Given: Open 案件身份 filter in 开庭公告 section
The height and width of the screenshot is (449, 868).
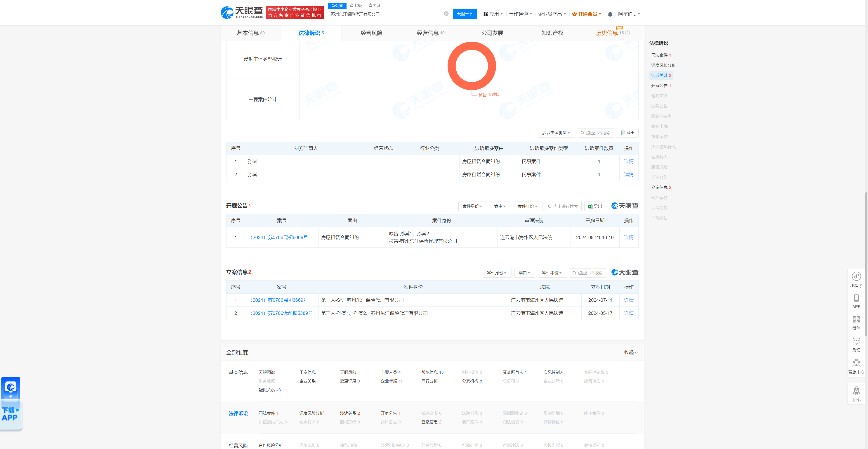Looking at the screenshot, I should (x=472, y=206).
